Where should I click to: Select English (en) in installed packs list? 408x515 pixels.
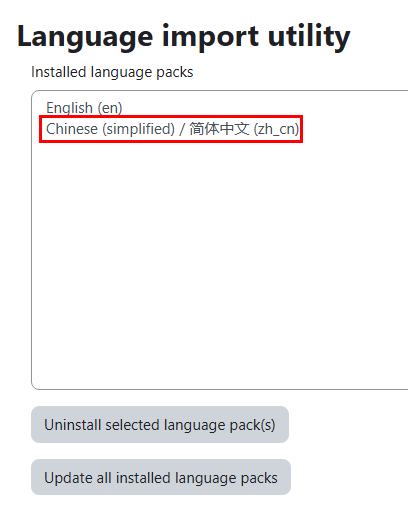click(x=84, y=108)
